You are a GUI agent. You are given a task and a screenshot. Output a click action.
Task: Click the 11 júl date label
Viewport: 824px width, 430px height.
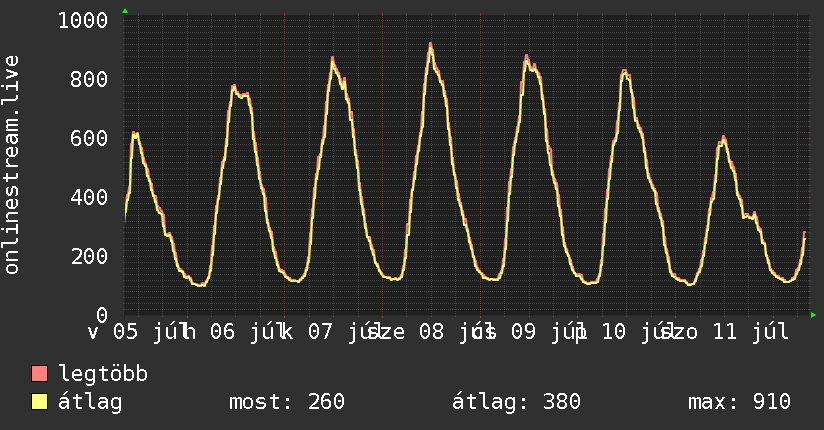click(x=751, y=332)
